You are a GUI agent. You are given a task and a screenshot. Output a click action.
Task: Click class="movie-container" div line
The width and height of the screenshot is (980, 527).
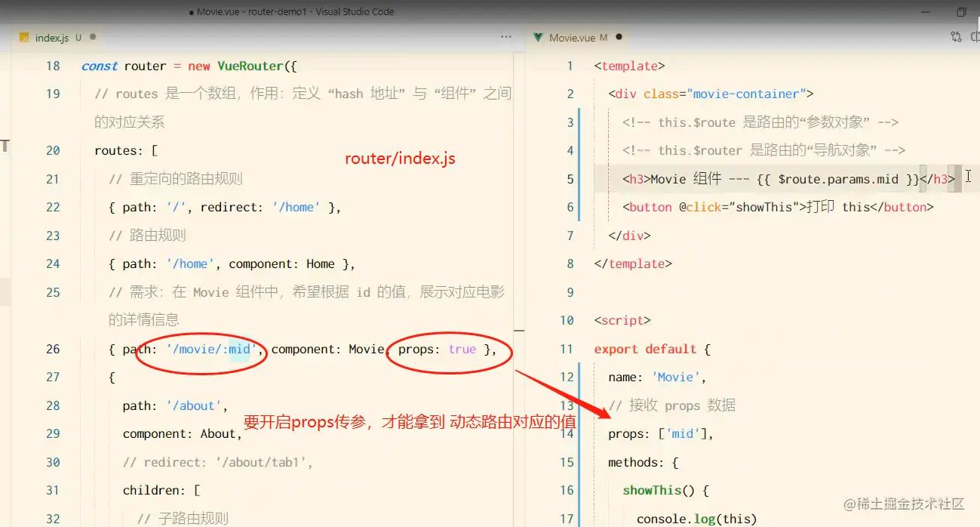point(711,94)
